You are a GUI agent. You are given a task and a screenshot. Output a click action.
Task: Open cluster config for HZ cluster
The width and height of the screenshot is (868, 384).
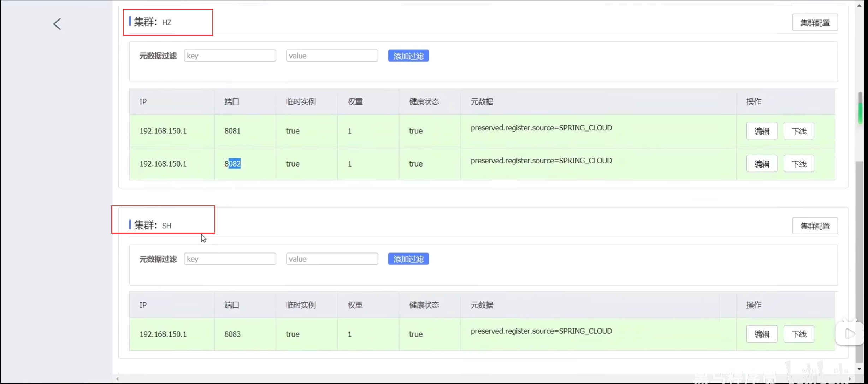click(x=815, y=23)
